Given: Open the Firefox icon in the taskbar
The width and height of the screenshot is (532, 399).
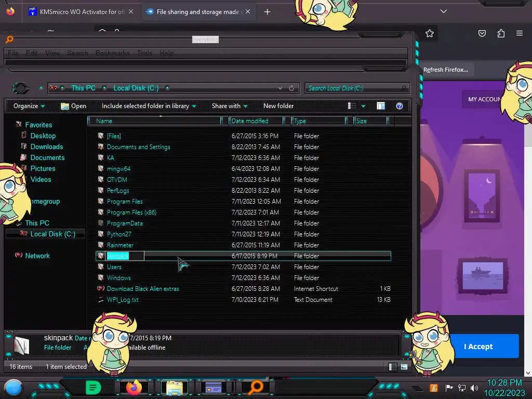Looking at the screenshot, I should click(134, 387).
